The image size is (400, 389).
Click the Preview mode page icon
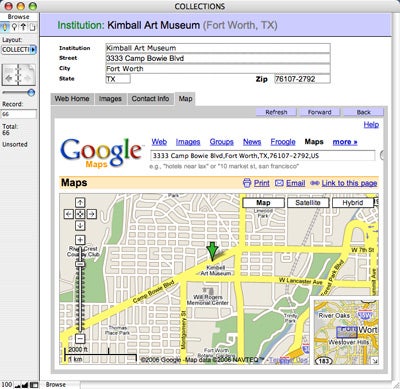32,27
